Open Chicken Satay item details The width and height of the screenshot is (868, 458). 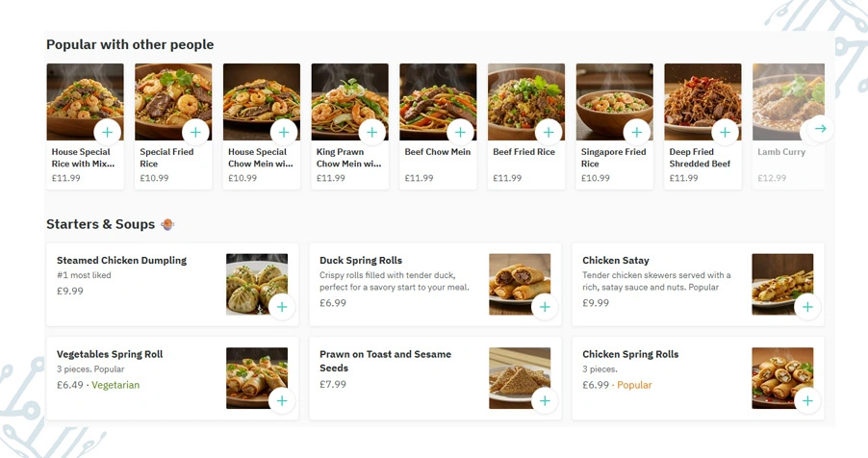[x=616, y=261]
